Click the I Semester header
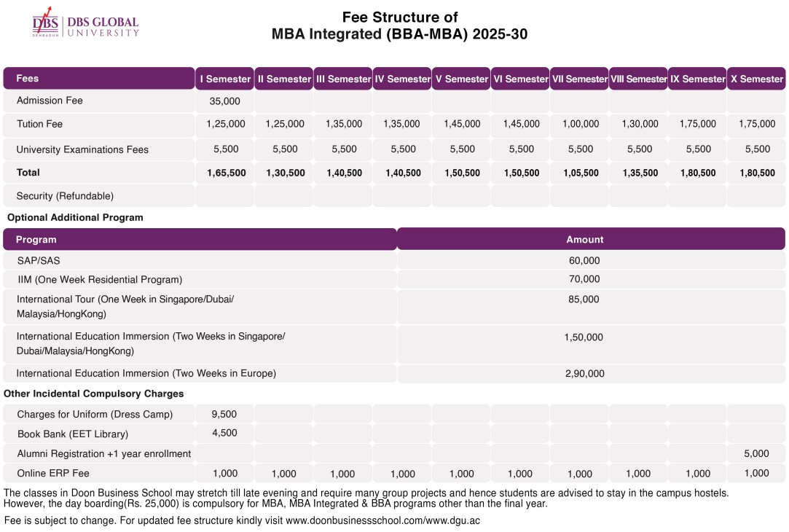 (x=224, y=78)
